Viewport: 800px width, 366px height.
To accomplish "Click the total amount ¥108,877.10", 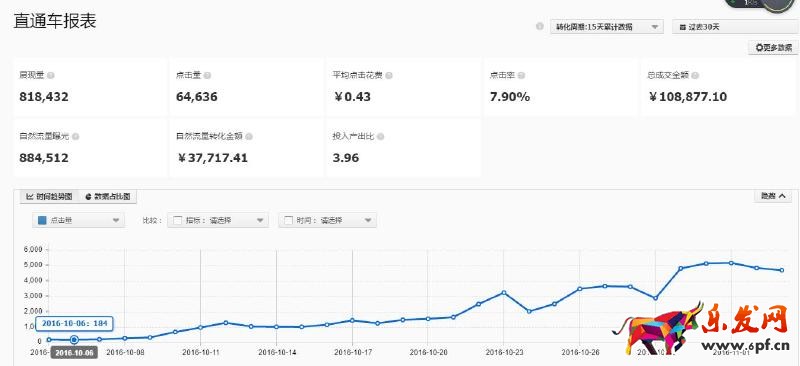I will coord(687,97).
